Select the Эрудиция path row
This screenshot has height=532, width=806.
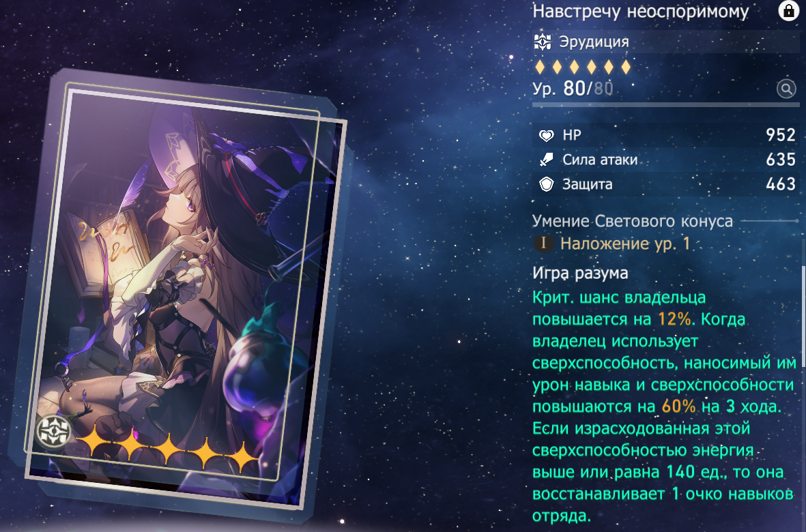665,42
